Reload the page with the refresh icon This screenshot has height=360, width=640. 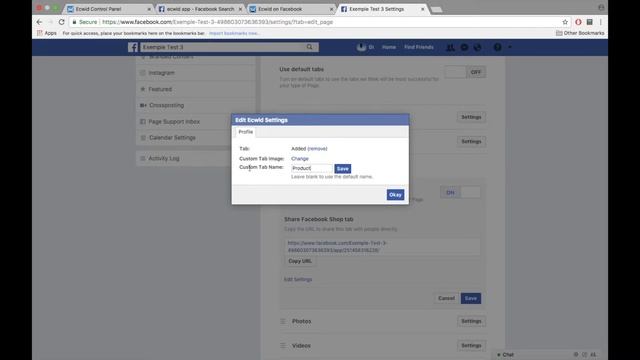pos(62,22)
